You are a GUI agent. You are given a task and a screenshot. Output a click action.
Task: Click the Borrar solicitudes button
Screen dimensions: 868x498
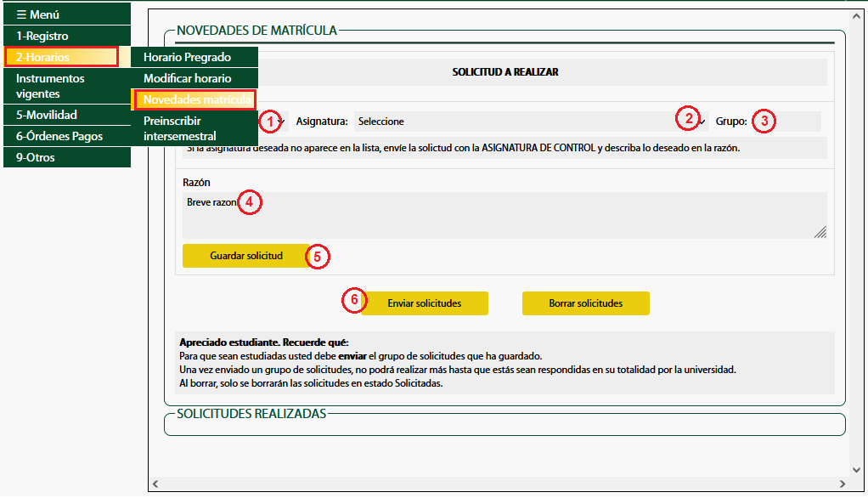pos(586,303)
